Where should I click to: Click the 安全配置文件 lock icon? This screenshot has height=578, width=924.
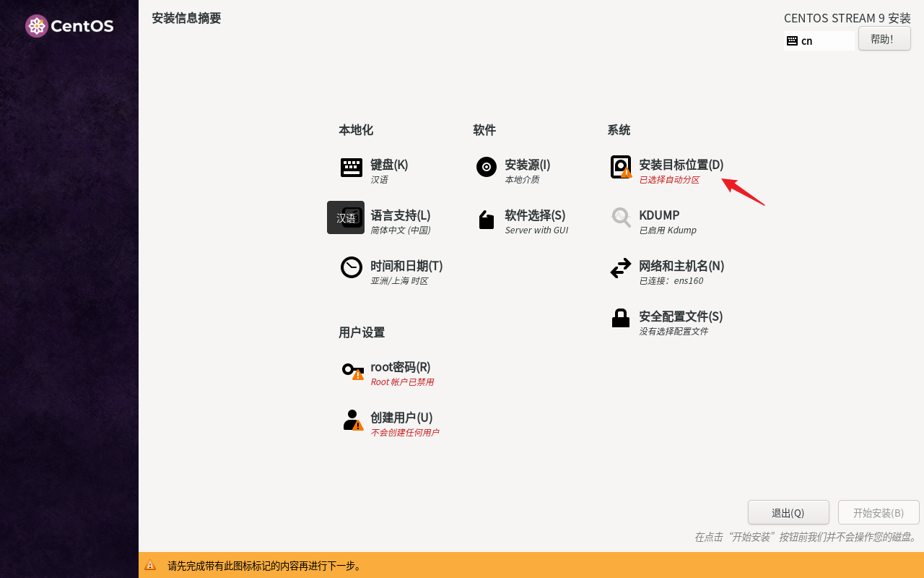[x=621, y=318]
